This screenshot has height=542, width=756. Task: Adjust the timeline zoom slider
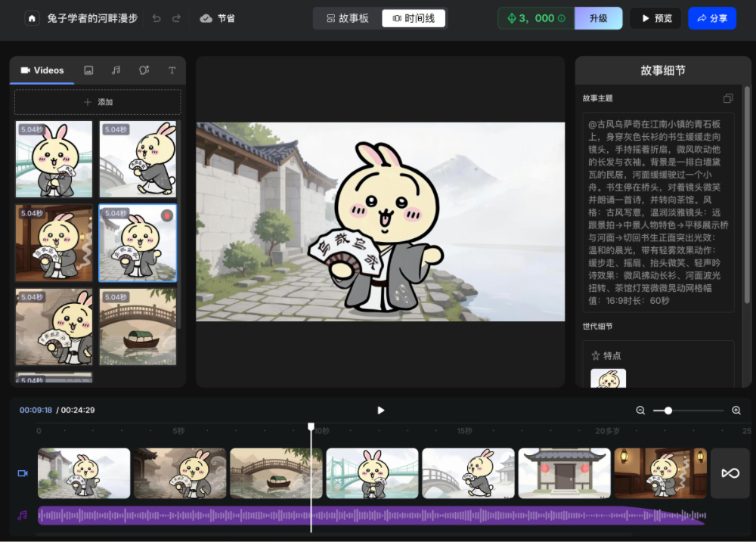(667, 410)
